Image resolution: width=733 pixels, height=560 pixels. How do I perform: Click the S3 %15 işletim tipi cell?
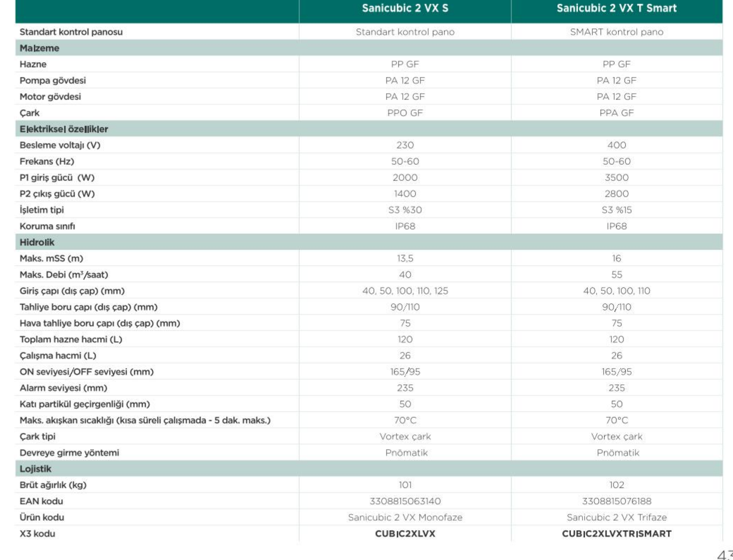pos(616,210)
